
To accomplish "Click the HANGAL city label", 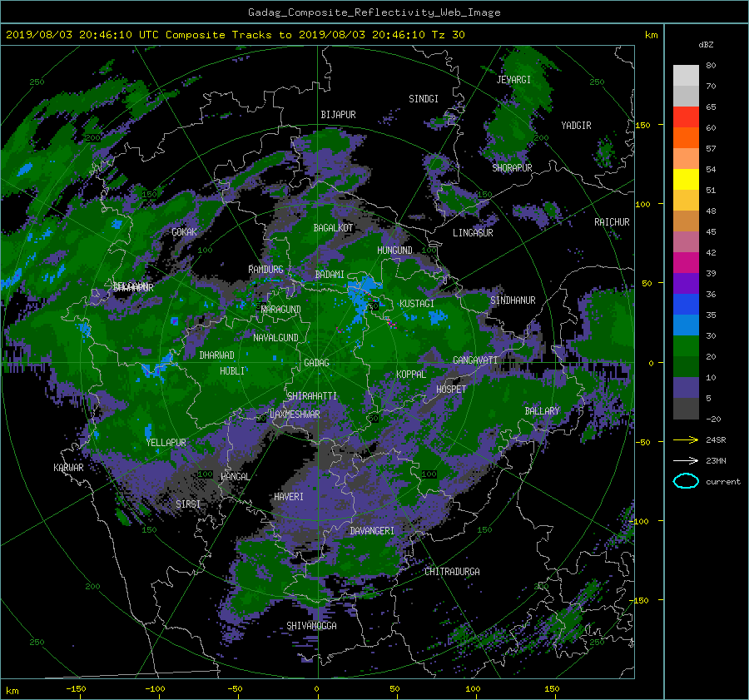I will (x=235, y=477).
